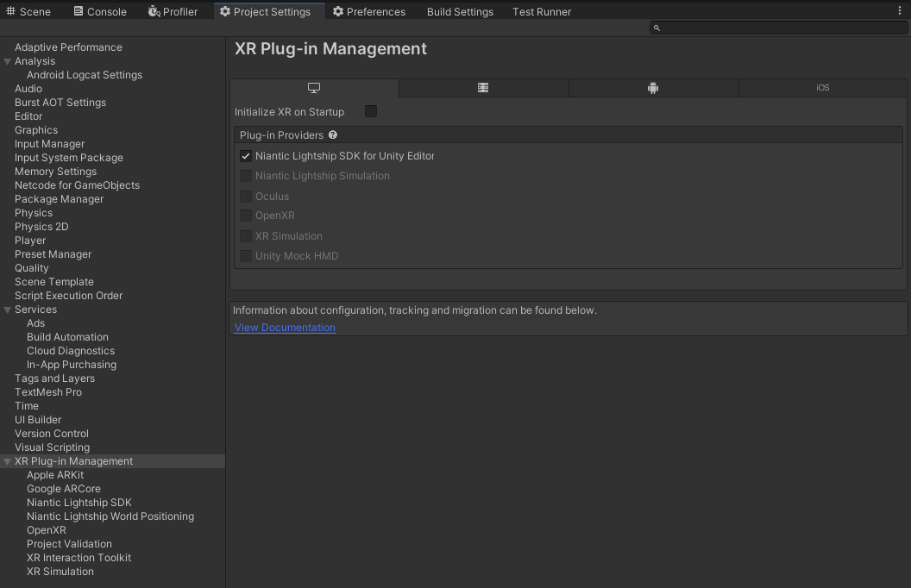Check Niantic Lightship Simulation provider

pos(246,175)
